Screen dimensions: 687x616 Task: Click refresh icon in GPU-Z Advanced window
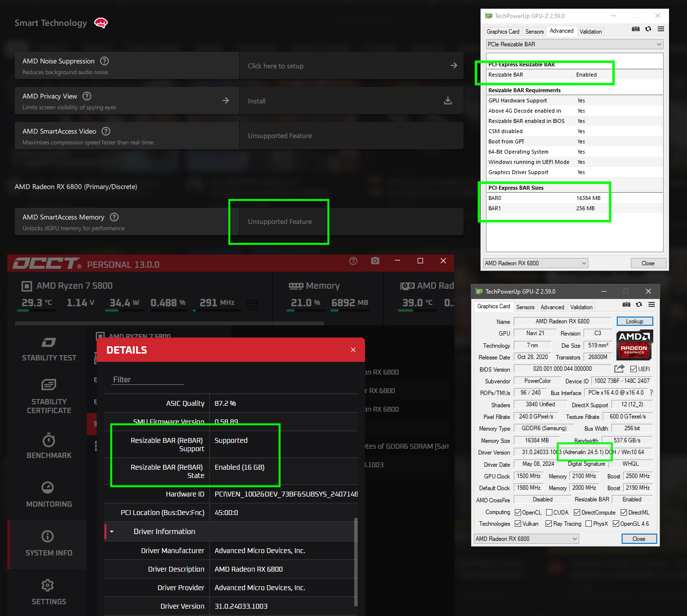coord(648,29)
